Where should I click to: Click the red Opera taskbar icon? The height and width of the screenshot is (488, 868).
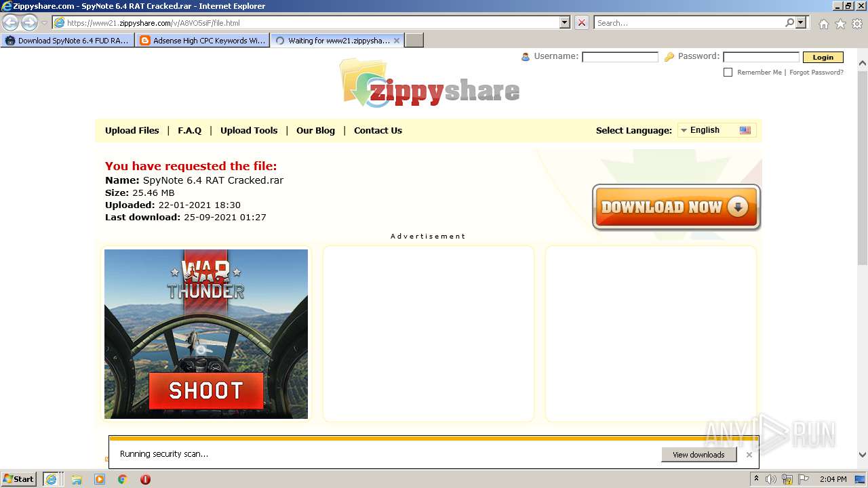[x=145, y=479]
